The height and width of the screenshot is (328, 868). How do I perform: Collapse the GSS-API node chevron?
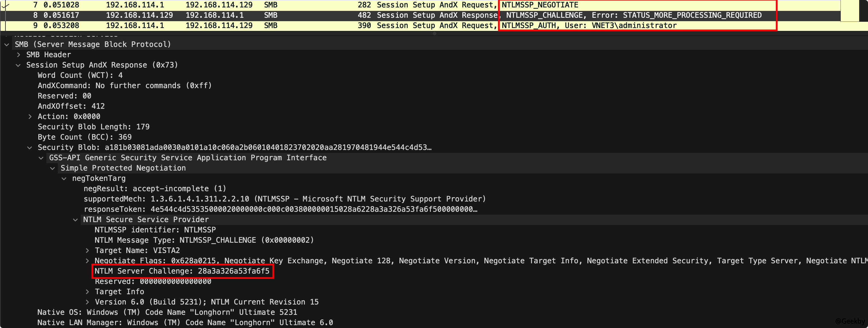(x=41, y=158)
